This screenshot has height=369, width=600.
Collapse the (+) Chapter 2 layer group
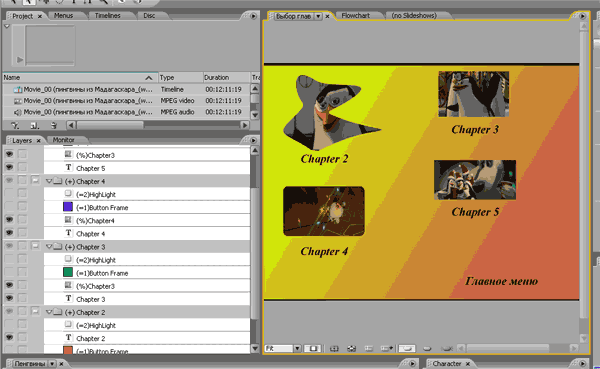point(49,312)
